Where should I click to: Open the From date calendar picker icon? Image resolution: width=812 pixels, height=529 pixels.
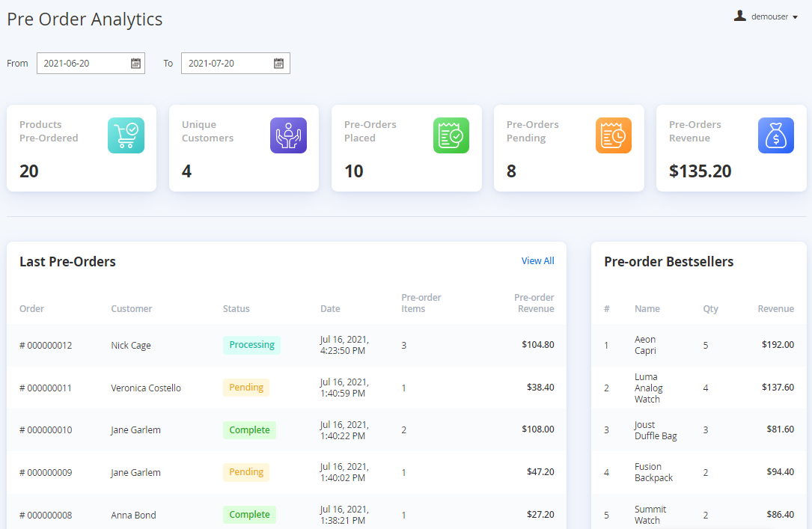pos(135,64)
